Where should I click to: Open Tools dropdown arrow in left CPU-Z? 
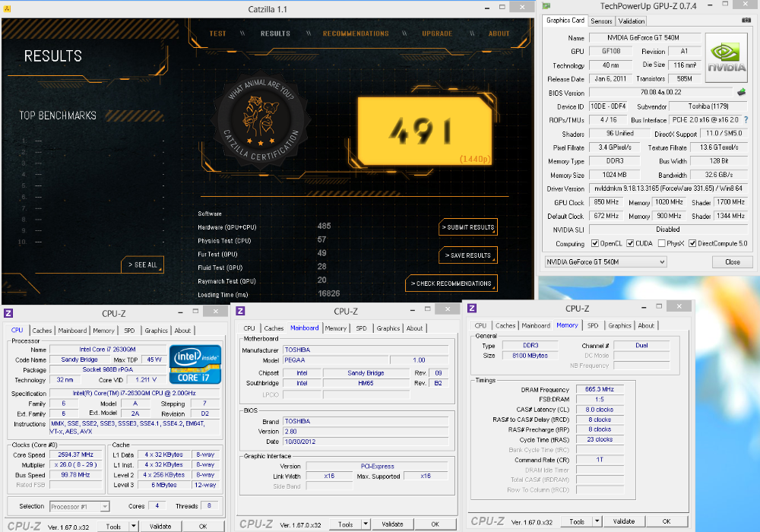tap(133, 526)
